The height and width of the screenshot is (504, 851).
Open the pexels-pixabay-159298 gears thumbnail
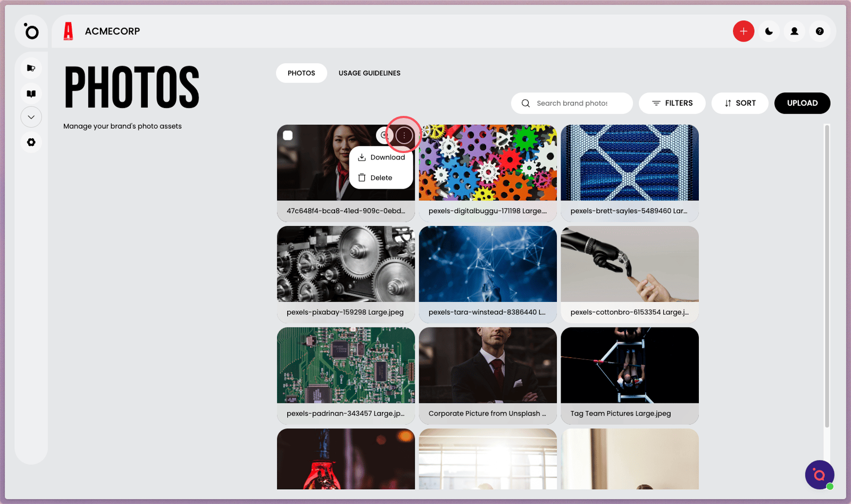(346, 264)
